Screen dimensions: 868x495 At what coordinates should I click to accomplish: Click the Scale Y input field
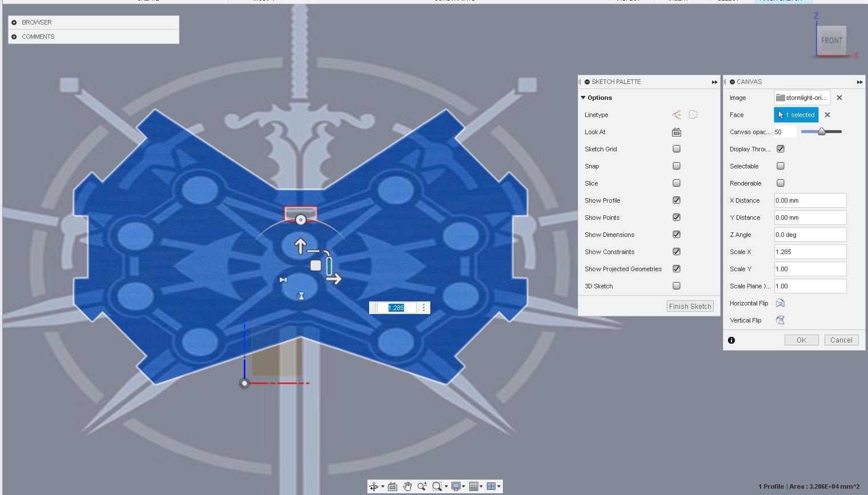coord(810,269)
